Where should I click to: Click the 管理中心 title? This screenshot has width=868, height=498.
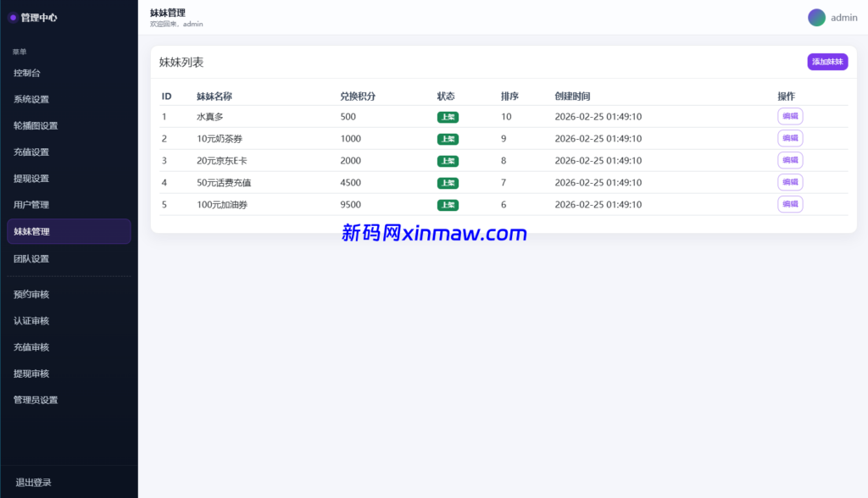click(39, 18)
